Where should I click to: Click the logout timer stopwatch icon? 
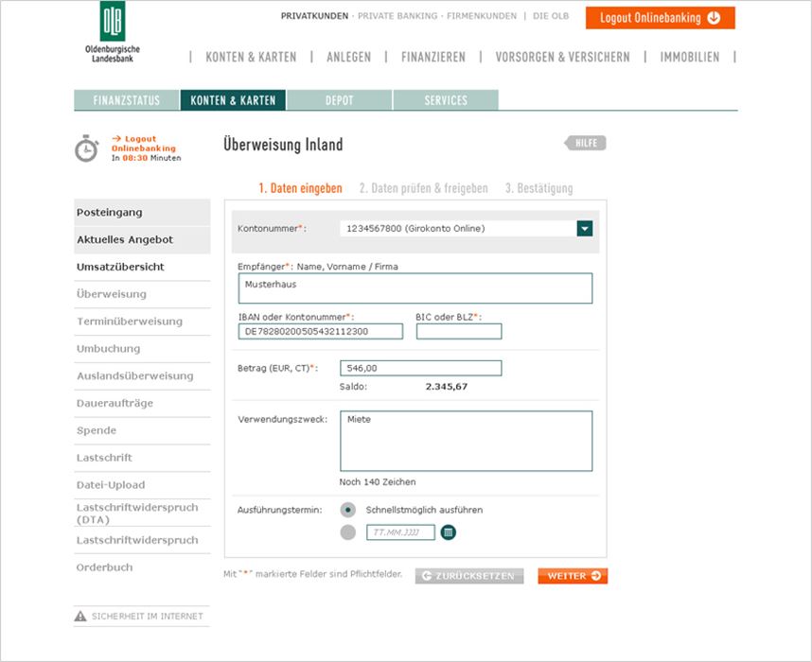point(86,148)
